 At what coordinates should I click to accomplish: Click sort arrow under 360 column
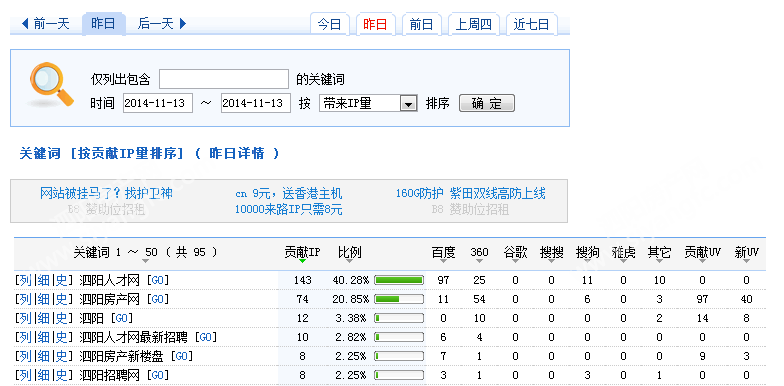tap(479, 261)
